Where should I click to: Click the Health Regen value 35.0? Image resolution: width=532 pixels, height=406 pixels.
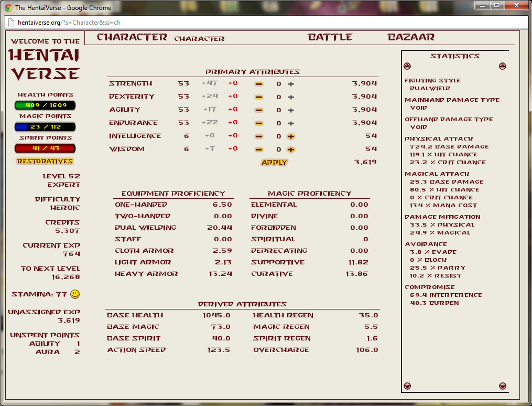[x=369, y=315]
